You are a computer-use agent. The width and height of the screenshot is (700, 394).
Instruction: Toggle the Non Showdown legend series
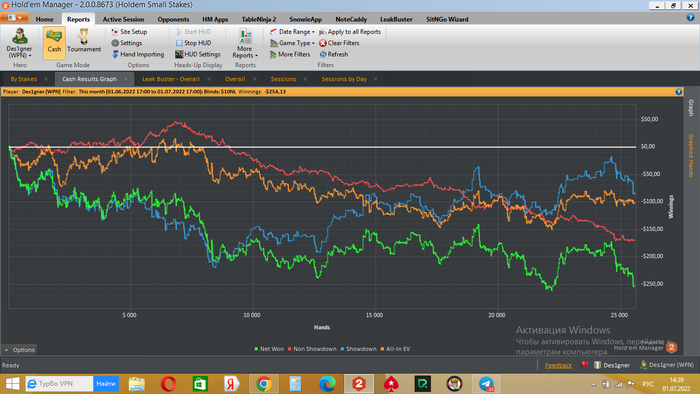coord(312,349)
